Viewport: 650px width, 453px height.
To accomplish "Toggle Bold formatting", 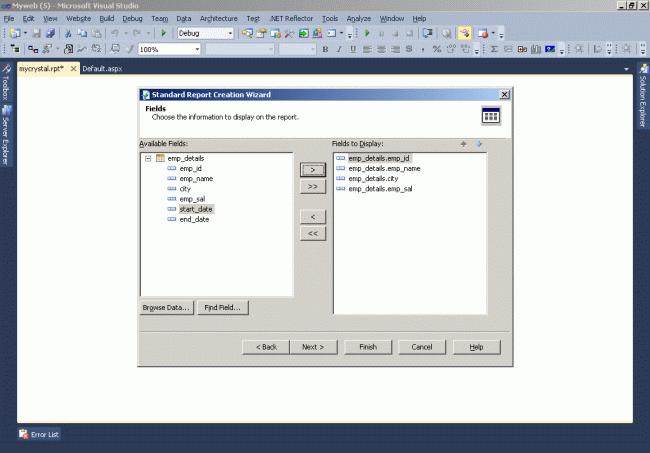I will (325, 49).
